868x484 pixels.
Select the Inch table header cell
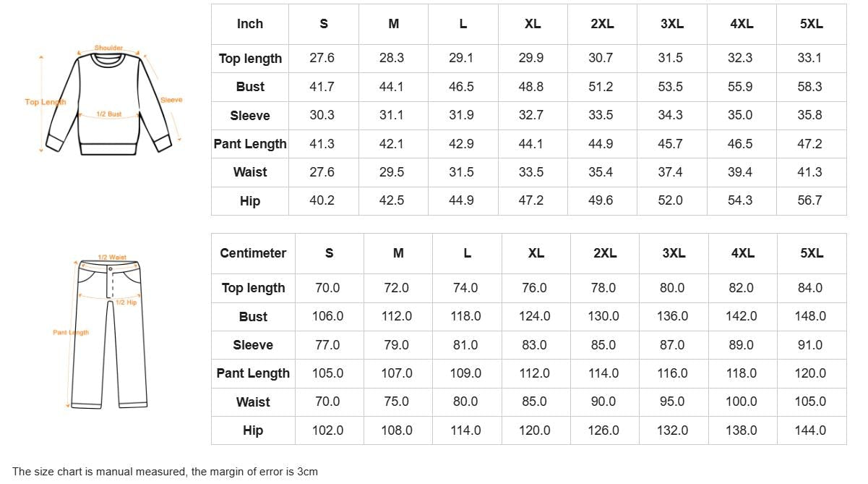[x=250, y=24]
